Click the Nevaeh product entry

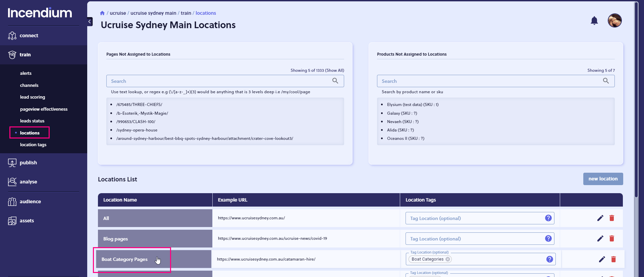tap(403, 122)
